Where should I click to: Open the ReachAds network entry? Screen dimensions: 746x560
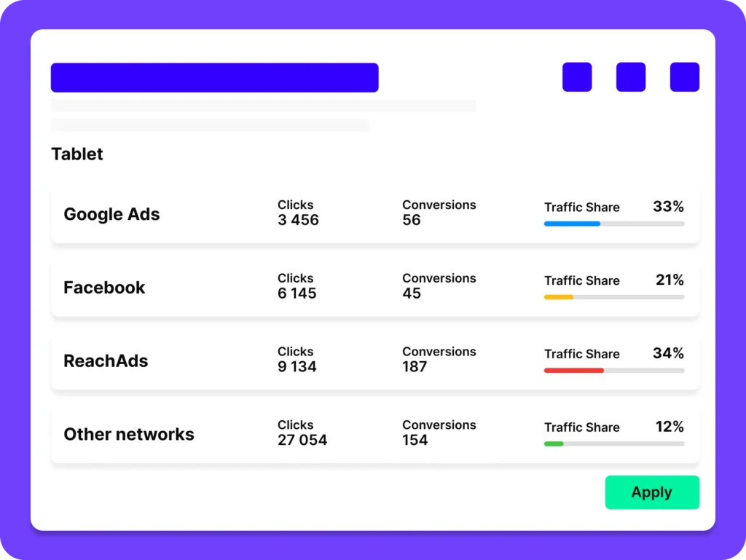(106, 361)
